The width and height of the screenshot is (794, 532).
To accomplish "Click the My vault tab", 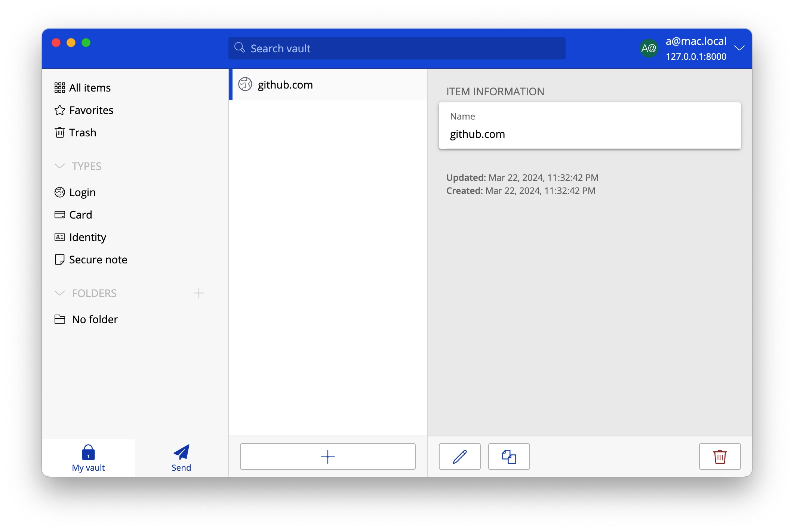I will pos(88,457).
